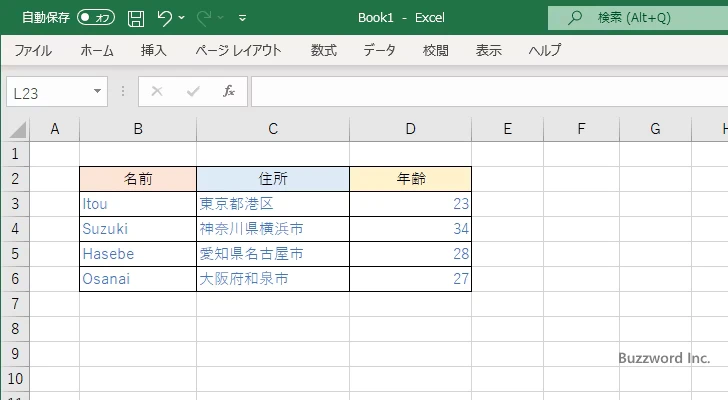Select the 住所 header cell

pyautogui.click(x=273, y=179)
